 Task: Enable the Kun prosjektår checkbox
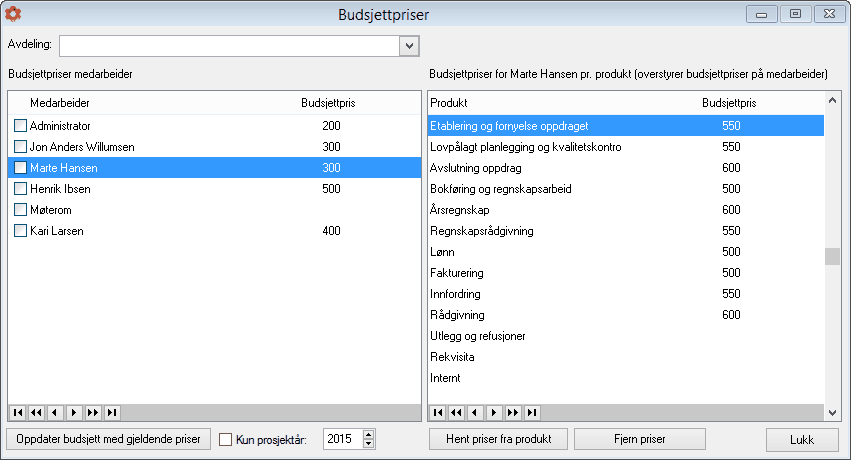225,439
